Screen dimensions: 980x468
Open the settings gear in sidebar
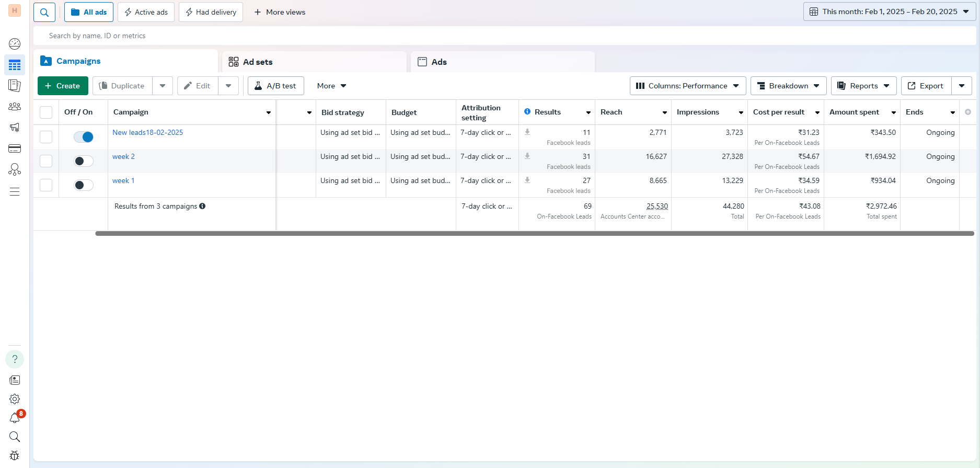[15, 399]
